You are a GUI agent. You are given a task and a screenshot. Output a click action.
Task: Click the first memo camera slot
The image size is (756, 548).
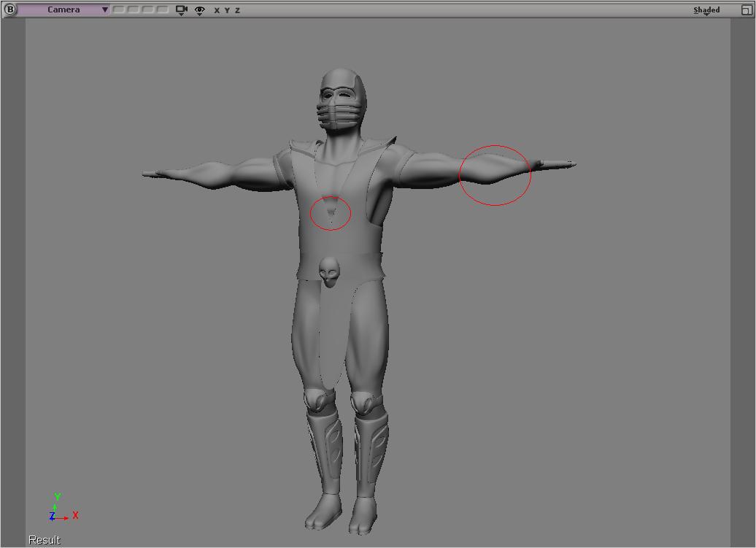tap(119, 9)
